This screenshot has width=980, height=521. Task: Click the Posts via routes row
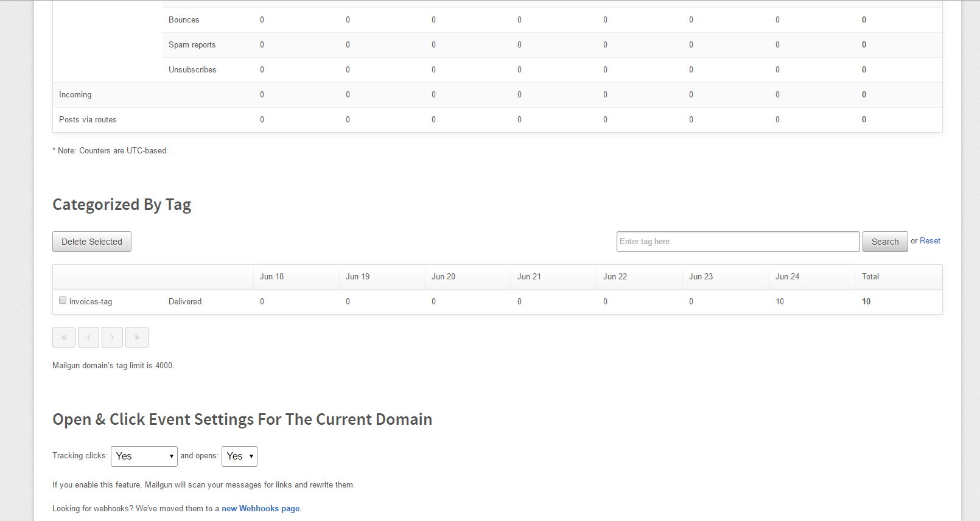click(88, 120)
